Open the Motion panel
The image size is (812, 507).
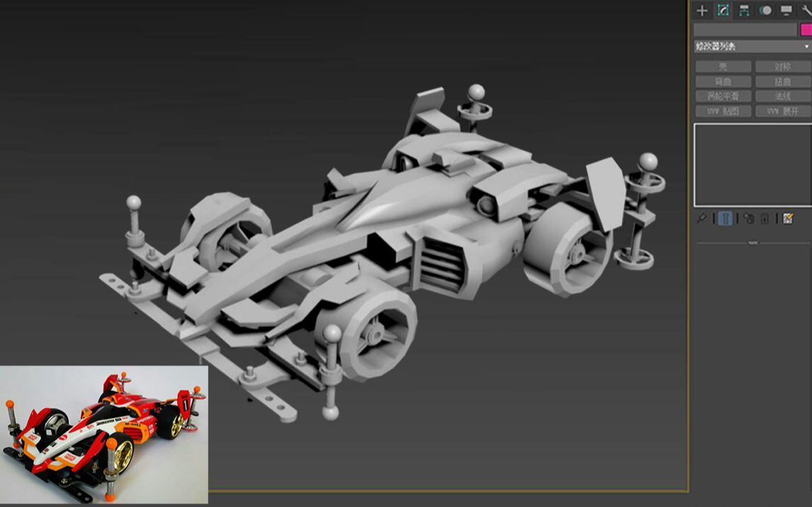[x=767, y=11]
